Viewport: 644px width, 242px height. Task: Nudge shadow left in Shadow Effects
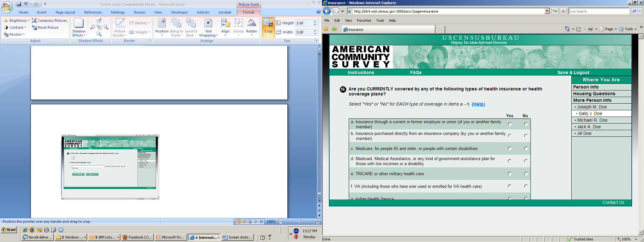click(93, 27)
